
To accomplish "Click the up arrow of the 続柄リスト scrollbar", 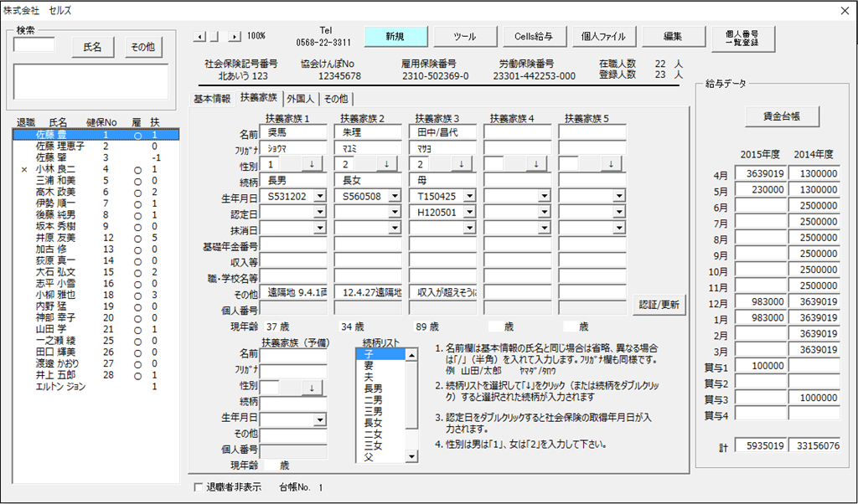I will [411, 355].
